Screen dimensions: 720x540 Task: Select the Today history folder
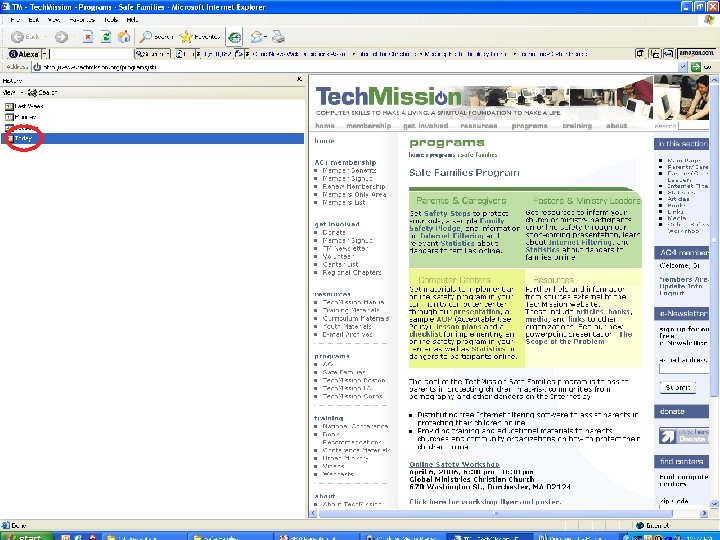click(x=152, y=138)
